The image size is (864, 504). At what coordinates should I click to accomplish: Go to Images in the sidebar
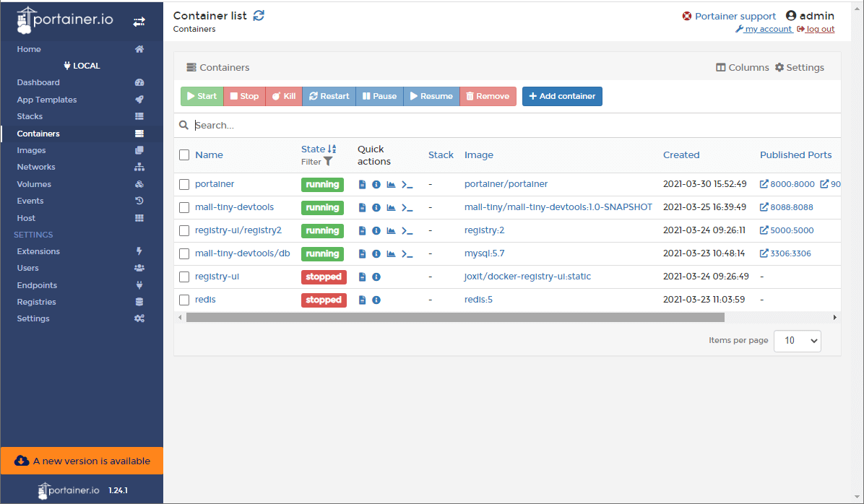(31, 150)
